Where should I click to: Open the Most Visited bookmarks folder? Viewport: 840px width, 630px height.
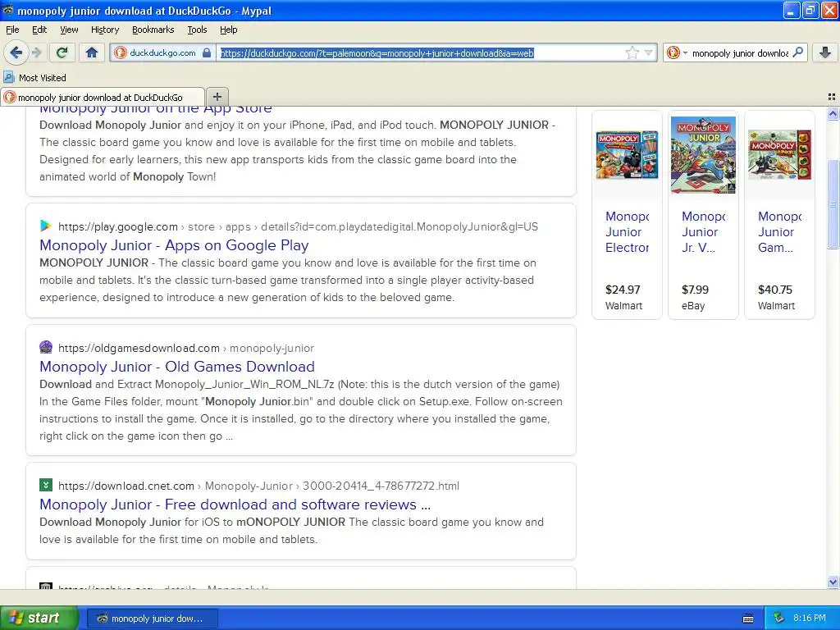(x=34, y=78)
